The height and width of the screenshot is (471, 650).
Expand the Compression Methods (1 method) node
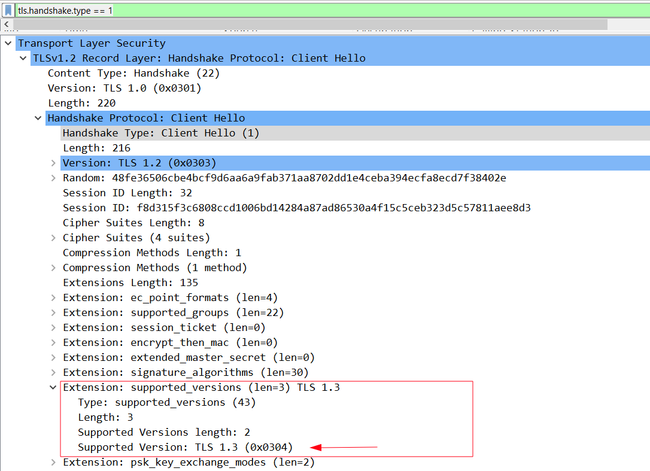(53, 267)
